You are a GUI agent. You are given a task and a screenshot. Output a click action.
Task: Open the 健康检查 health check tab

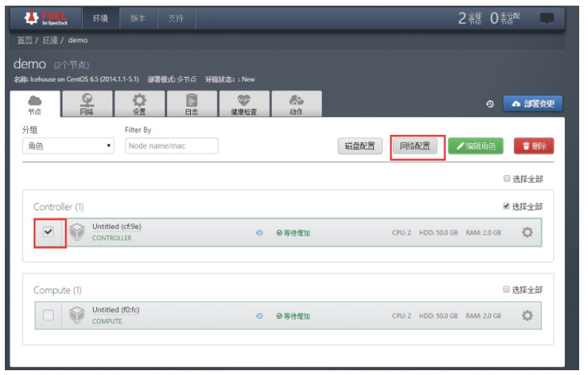coord(244,104)
